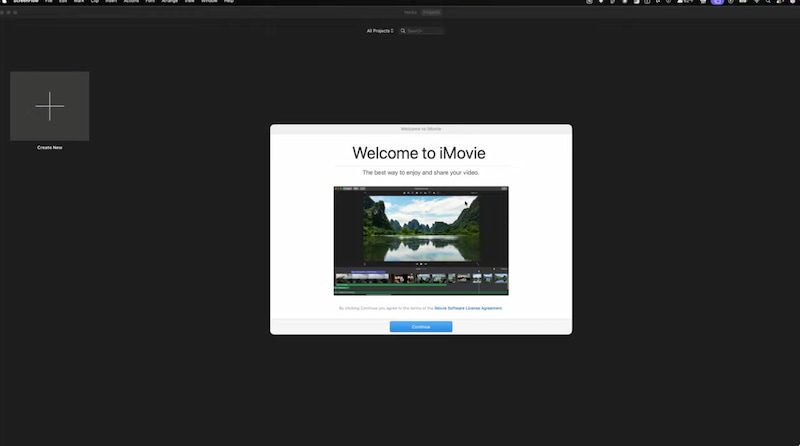Viewport: 800px width, 446px height.
Task: Click "The best way to enjoy and share your video." text
Action: point(421,172)
